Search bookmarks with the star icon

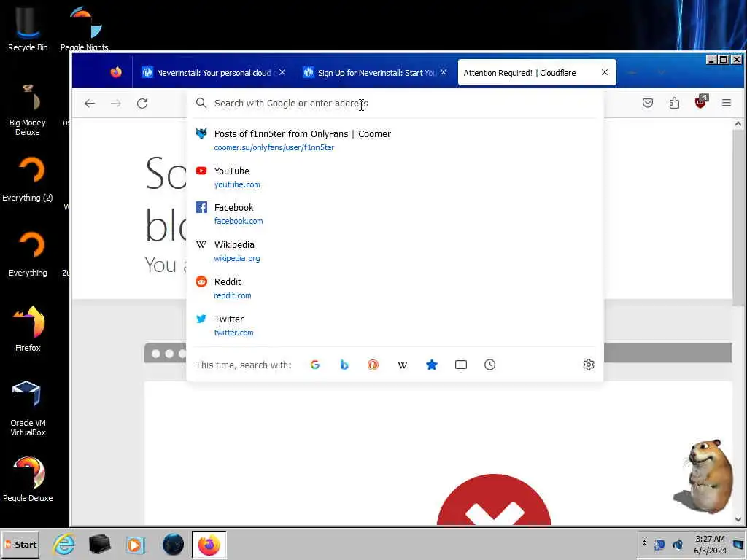click(x=432, y=365)
